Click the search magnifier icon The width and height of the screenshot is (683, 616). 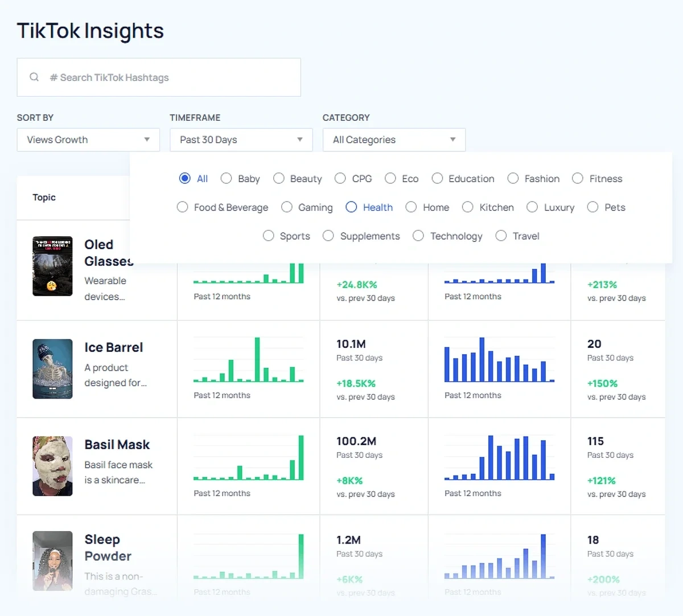(x=34, y=77)
